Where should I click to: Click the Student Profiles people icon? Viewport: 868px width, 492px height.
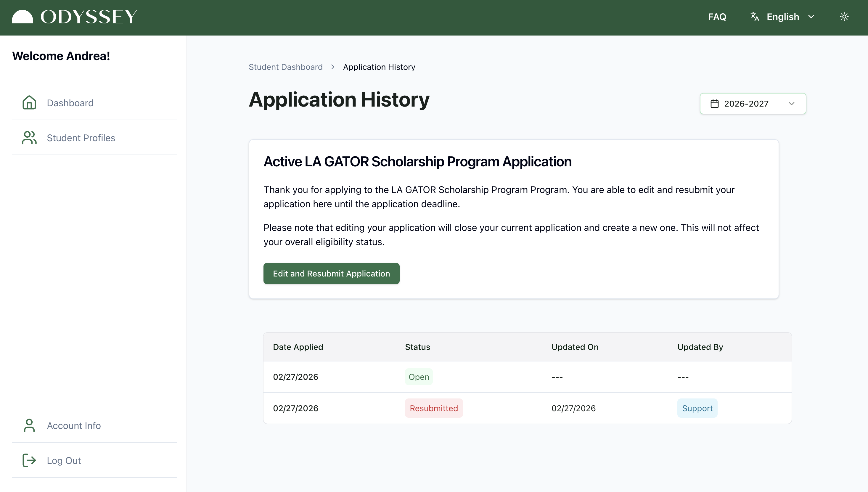[x=29, y=138]
